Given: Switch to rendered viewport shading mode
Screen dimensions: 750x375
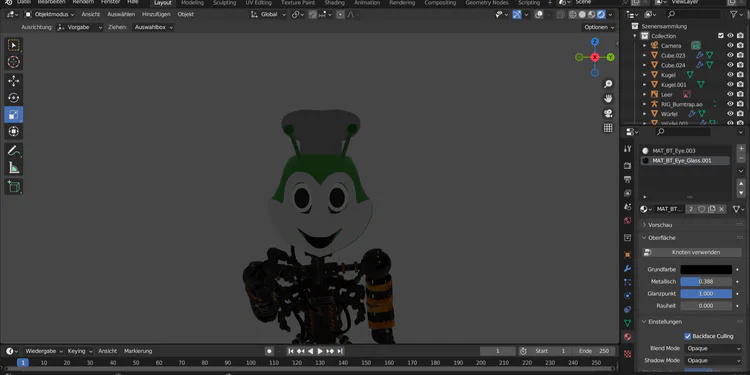Looking at the screenshot, I should [601, 14].
